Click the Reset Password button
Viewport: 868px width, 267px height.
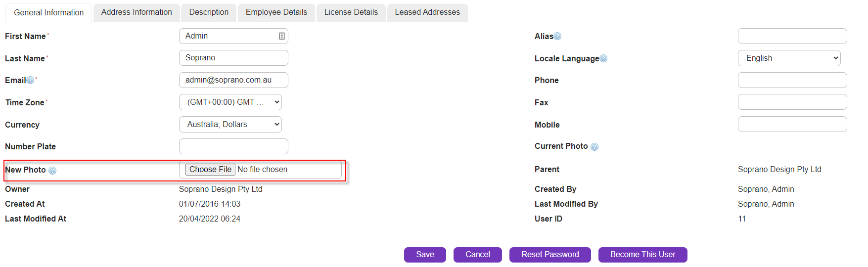549,255
